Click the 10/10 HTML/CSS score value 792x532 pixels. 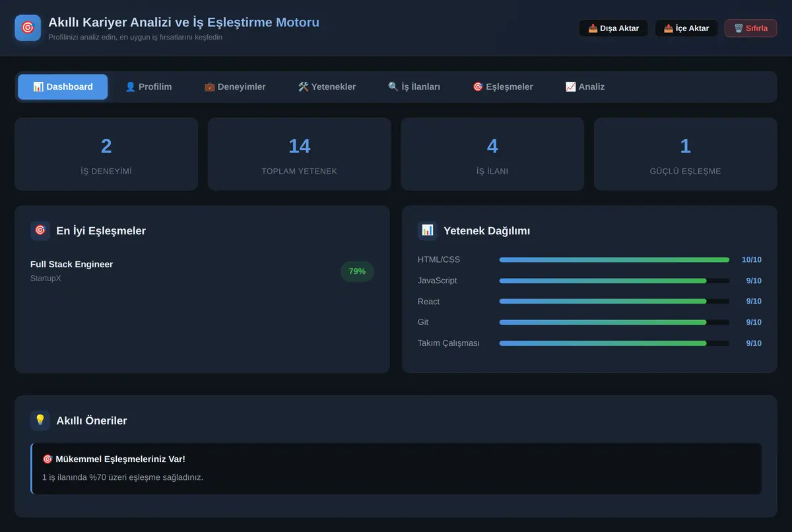pos(752,260)
